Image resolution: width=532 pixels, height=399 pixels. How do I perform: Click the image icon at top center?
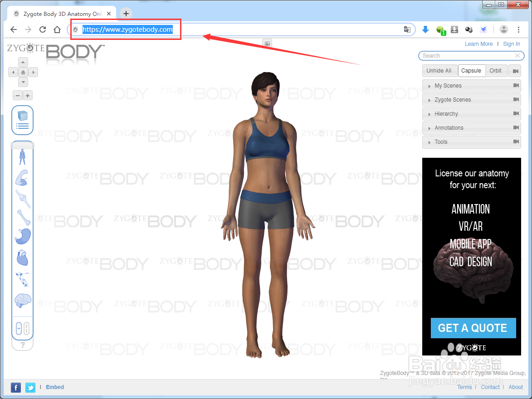pyautogui.click(x=267, y=44)
